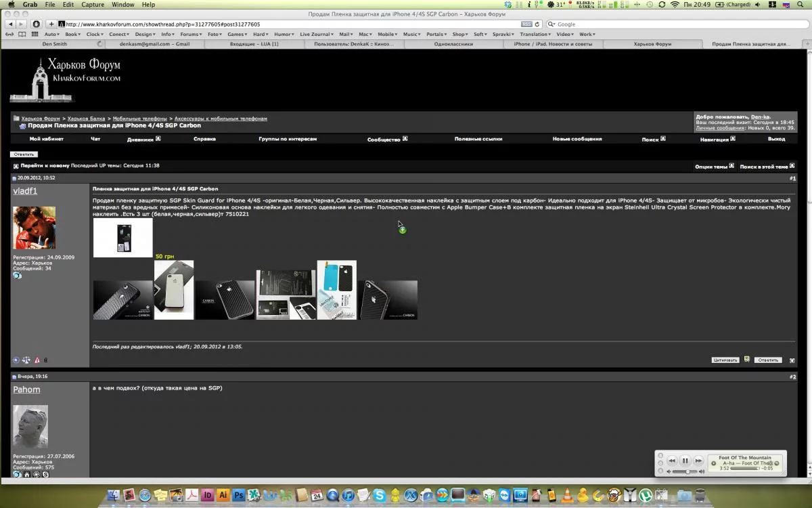The height and width of the screenshot is (508, 812).
Task: Expand Опции темы dropdown
Action: click(714, 166)
